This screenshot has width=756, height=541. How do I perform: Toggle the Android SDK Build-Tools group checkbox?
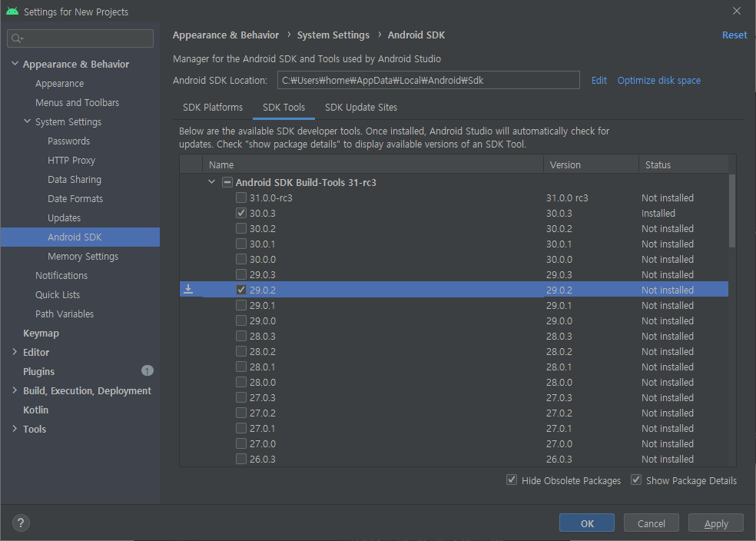pos(227,182)
